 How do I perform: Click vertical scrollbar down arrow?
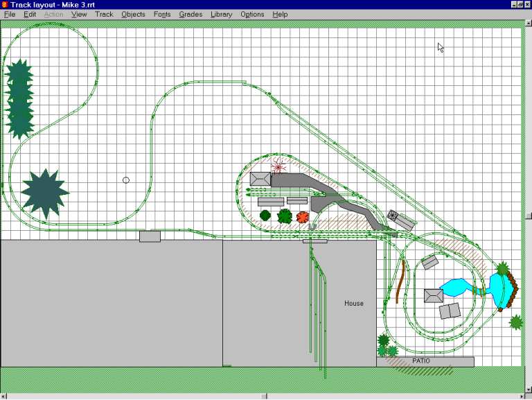(529, 390)
